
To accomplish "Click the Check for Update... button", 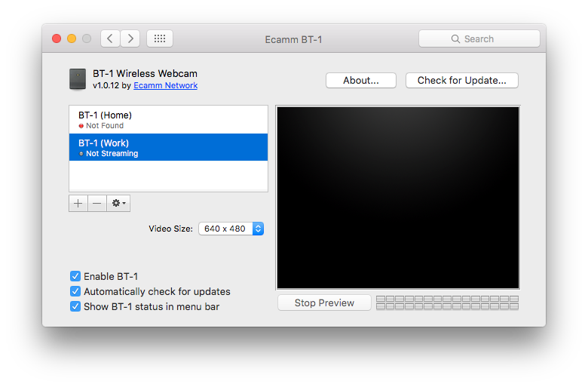I will click(x=461, y=80).
